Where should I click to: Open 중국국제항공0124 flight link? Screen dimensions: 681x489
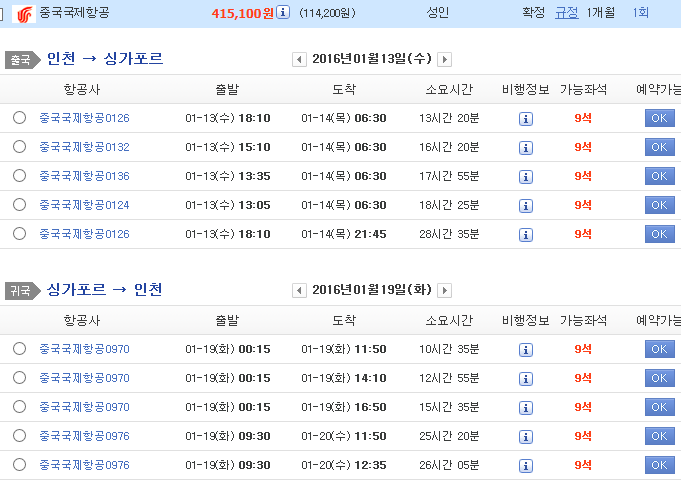pos(84,205)
